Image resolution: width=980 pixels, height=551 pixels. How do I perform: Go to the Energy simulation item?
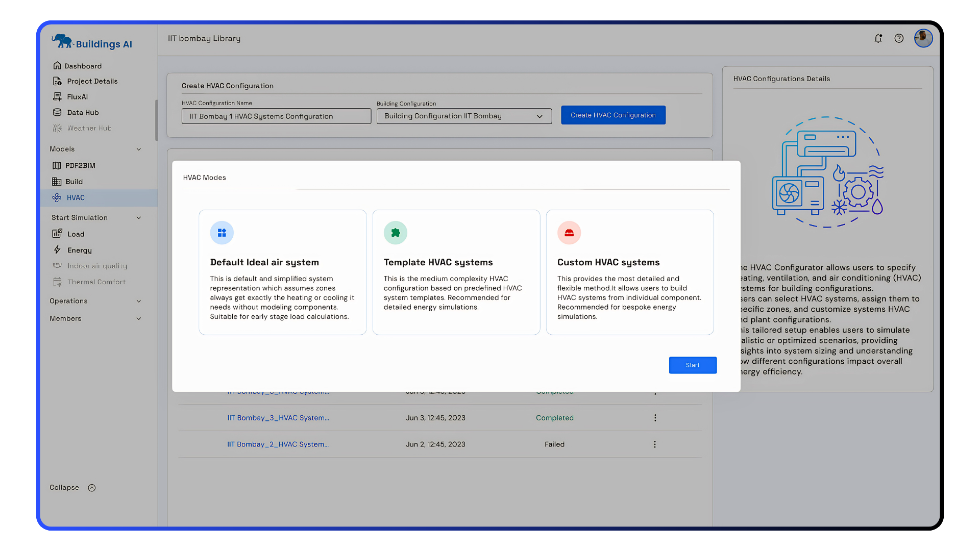pyautogui.click(x=80, y=250)
